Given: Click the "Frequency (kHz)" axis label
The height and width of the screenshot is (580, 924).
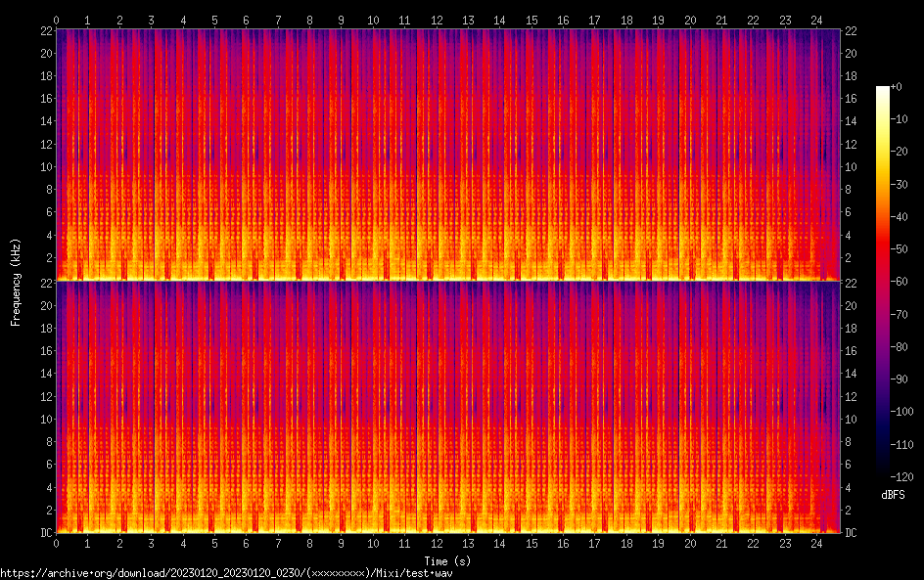Looking at the screenshot, I should 16,281.
